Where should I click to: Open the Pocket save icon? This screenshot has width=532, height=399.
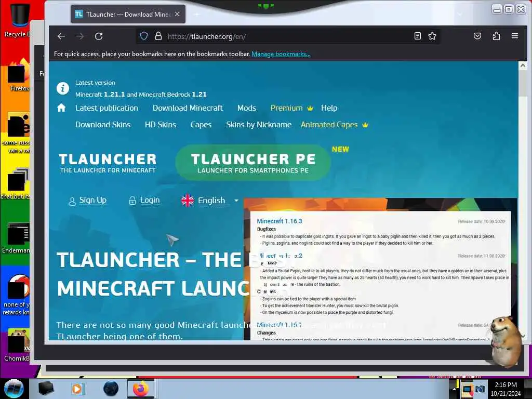click(477, 36)
